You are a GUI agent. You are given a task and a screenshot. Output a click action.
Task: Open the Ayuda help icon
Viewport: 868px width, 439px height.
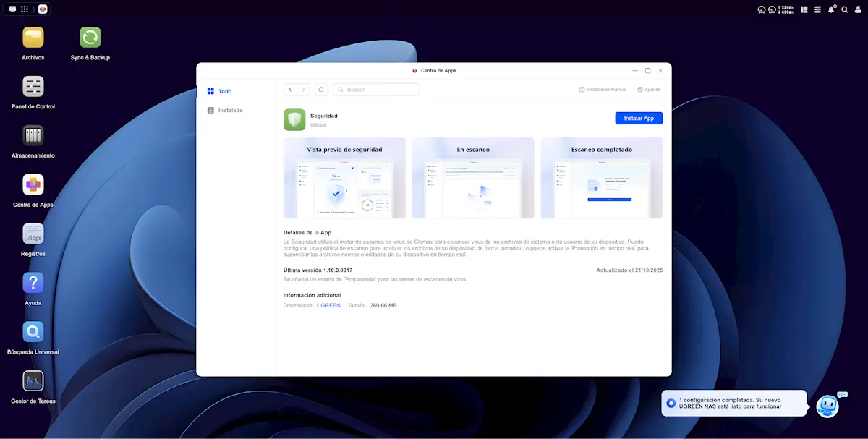point(33,283)
